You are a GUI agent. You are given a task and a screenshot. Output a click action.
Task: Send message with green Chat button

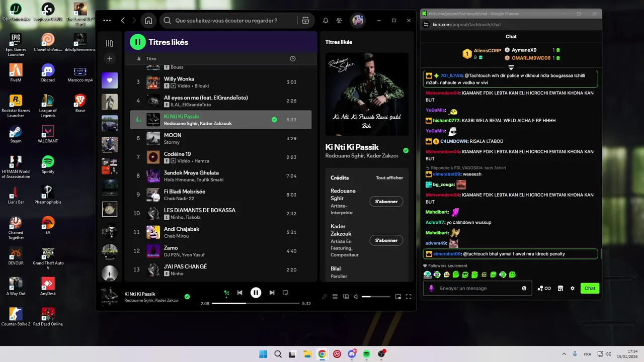point(590,288)
